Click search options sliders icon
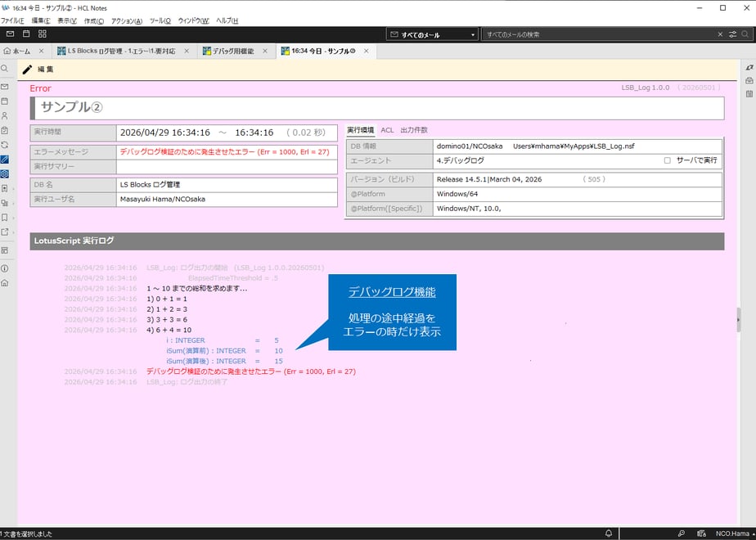This screenshot has height=540, width=756. click(x=733, y=34)
